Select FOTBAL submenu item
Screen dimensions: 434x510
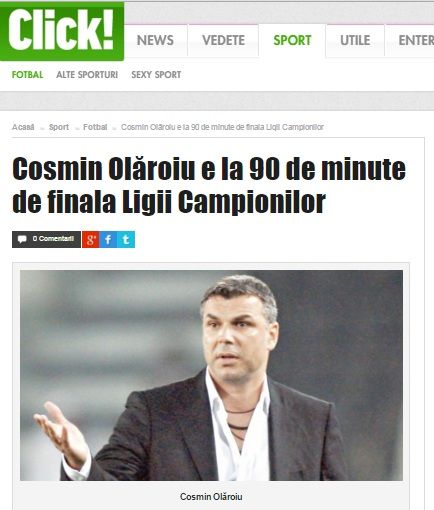tap(27, 75)
